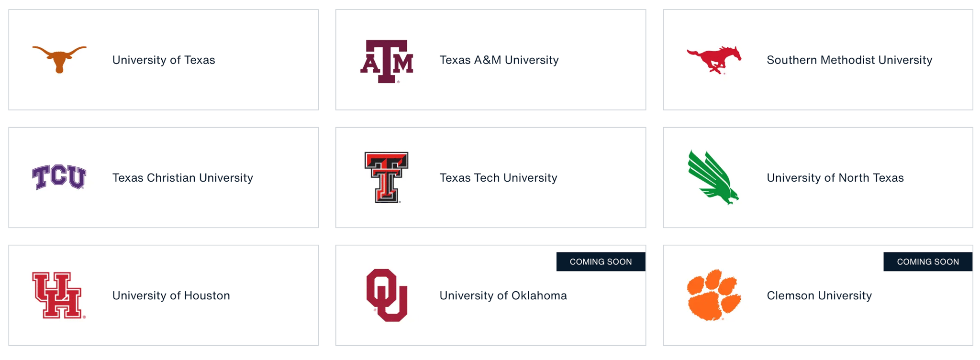Choose University of North Texas
Screen dimensions: 980x360
point(835,178)
